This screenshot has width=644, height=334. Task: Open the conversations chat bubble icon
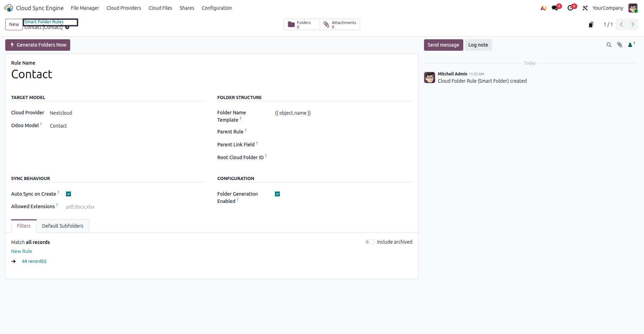(x=555, y=8)
